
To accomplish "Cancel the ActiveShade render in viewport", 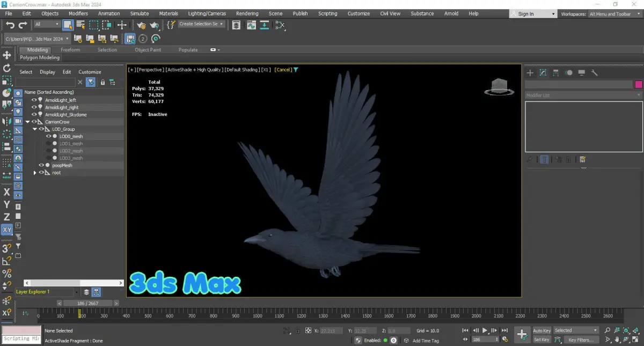I will point(283,70).
